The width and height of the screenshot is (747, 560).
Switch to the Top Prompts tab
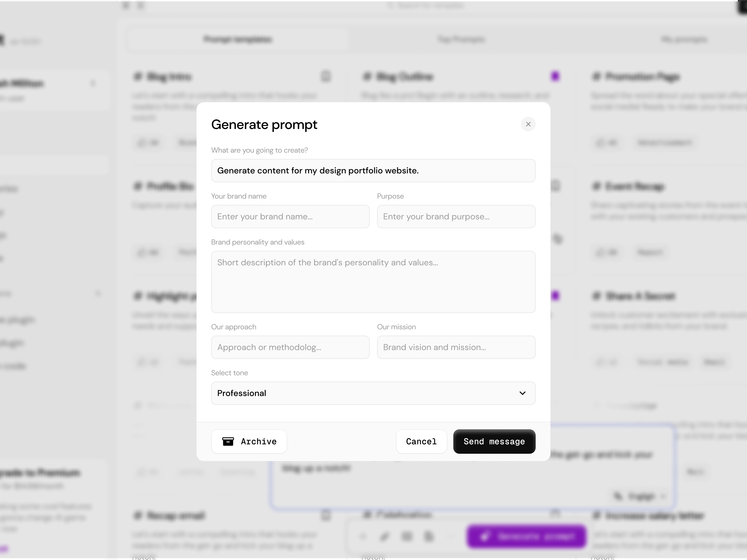(462, 39)
